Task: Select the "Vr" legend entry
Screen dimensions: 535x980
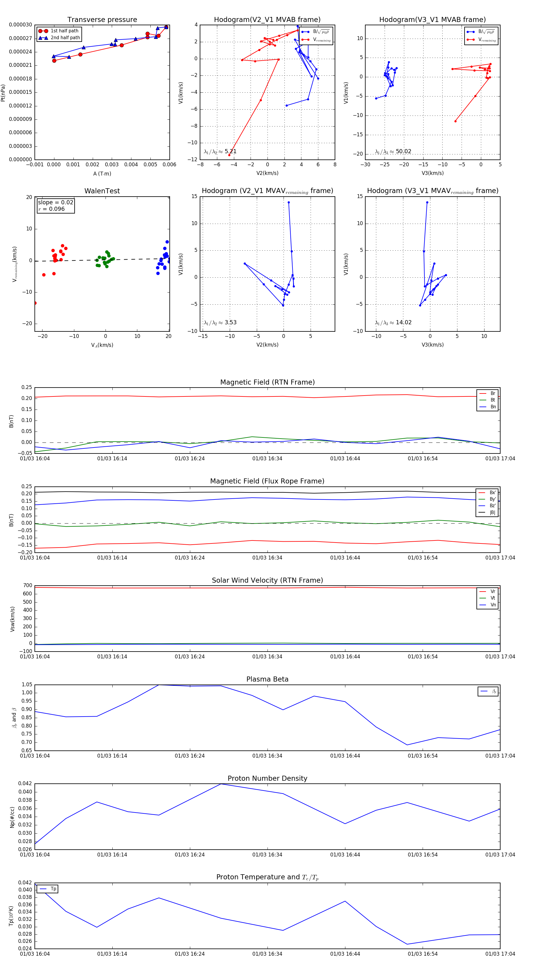Action: click(487, 592)
